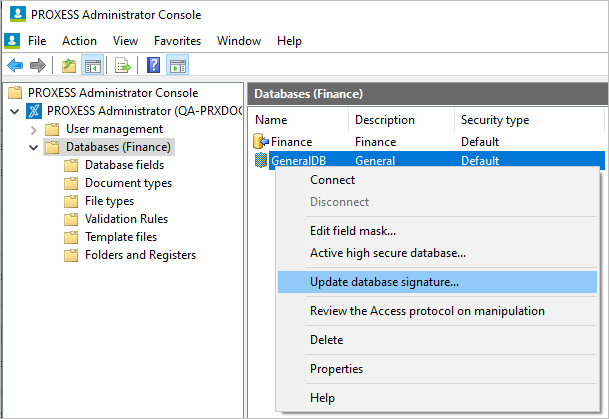The height and width of the screenshot is (419, 609).
Task: Click the File types folder icon
Action: pyautogui.click(x=71, y=201)
